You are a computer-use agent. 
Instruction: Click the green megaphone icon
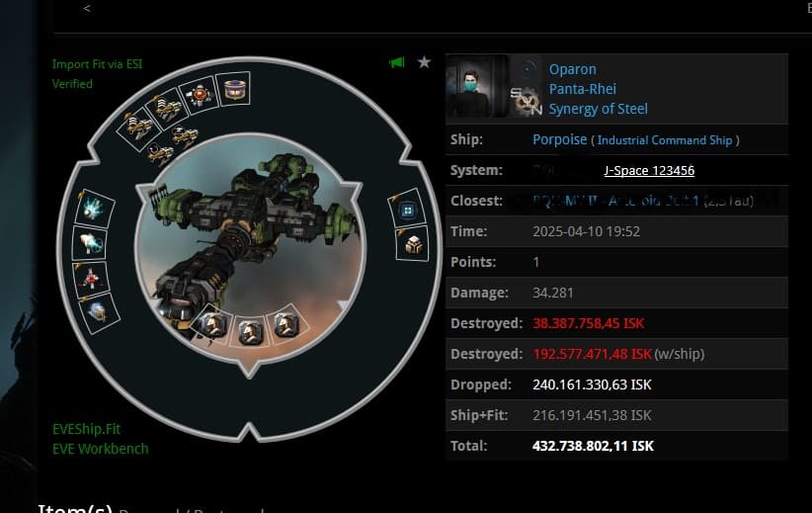click(397, 62)
